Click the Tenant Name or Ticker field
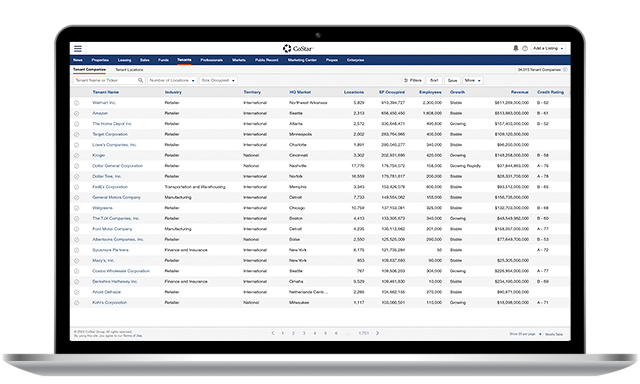This screenshot has height=384, width=640. pyautogui.click(x=106, y=80)
